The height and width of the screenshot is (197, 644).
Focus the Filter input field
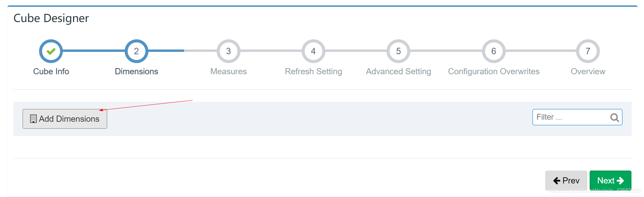(x=577, y=117)
